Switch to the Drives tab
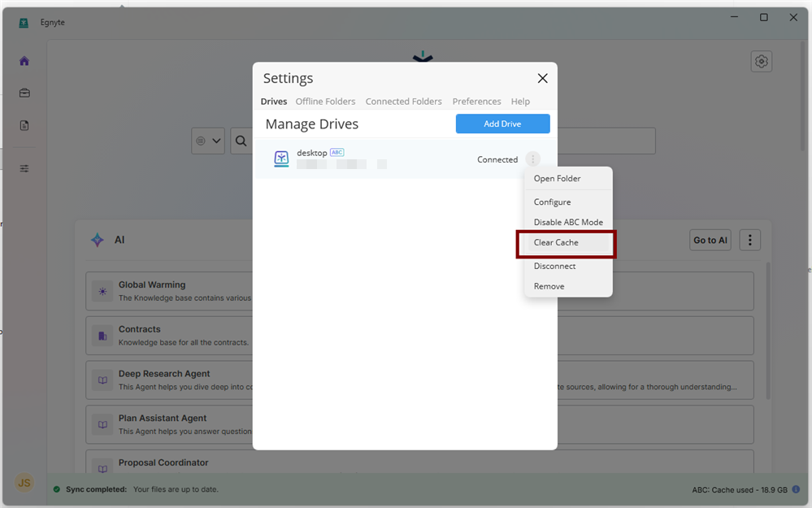Image resolution: width=812 pixels, height=508 pixels. click(x=274, y=102)
